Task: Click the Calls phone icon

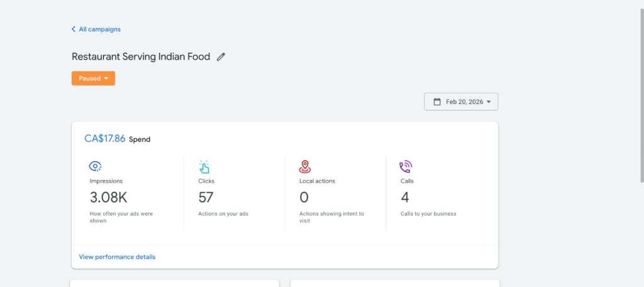Action: 406,167
